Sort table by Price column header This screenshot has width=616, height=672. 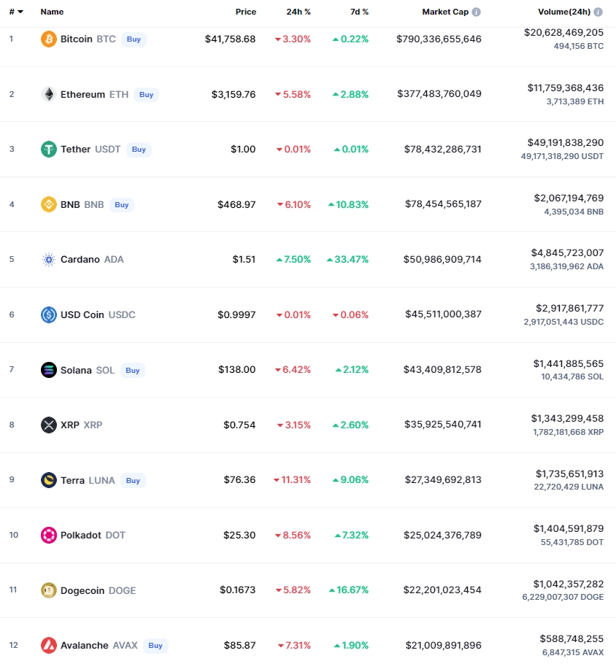pyautogui.click(x=246, y=12)
